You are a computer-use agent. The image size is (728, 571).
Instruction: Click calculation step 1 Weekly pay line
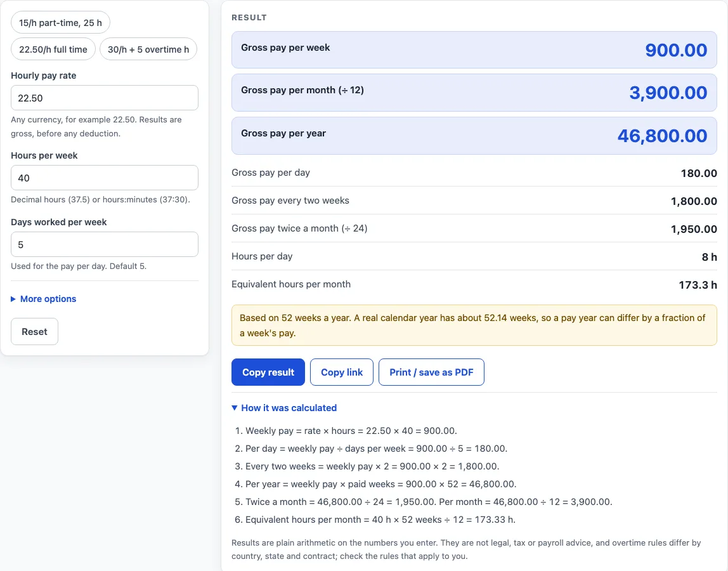351,431
